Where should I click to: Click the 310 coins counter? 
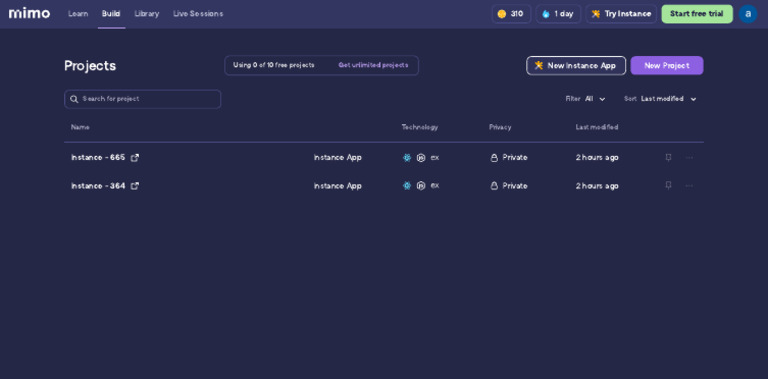[x=511, y=14]
